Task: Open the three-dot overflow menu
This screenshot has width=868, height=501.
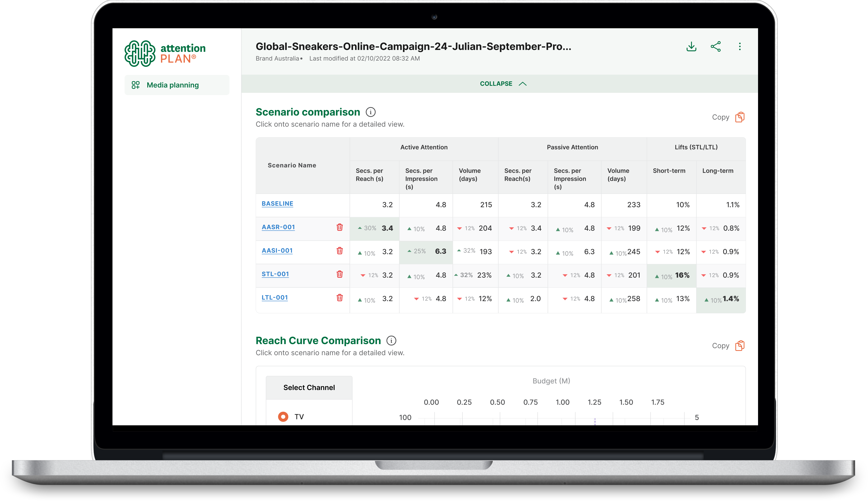Action: pyautogui.click(x=740, y=47)
